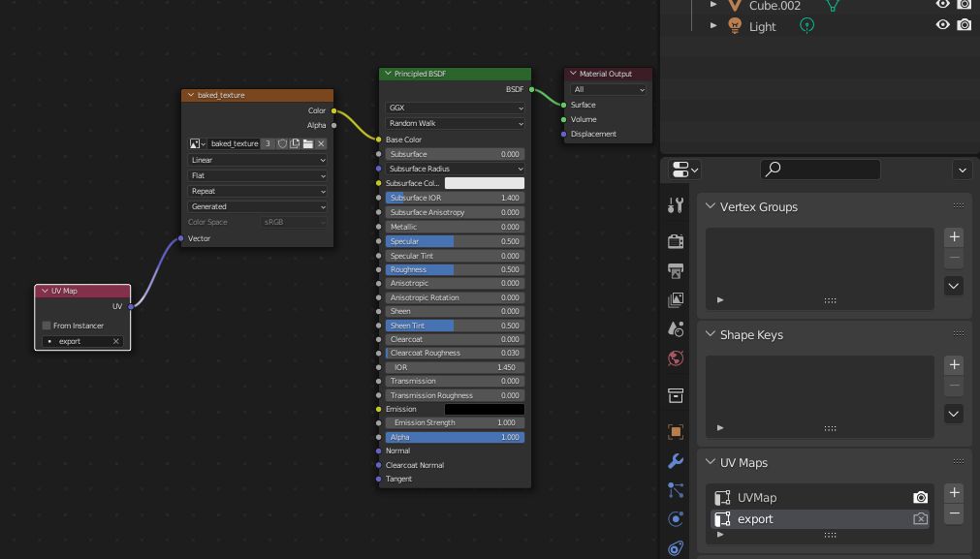
Task: Remove the selected UV map
Action: pyautogui.click(x=955, y=513)
